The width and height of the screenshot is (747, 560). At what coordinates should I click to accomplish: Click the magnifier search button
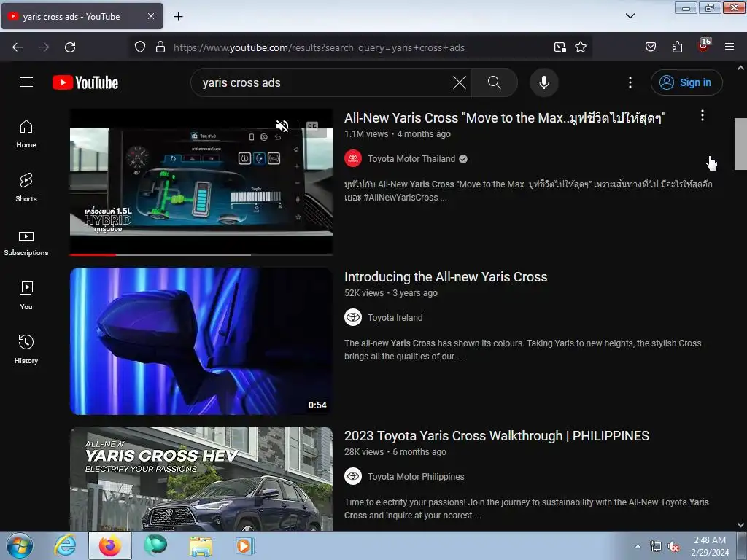pyautogui.click(x=494, y=82)
